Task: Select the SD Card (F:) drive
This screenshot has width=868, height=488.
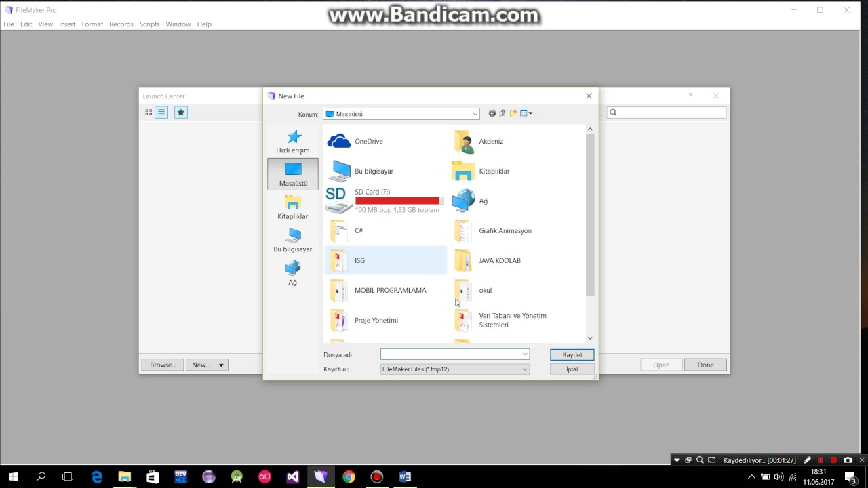Action: (x=385, y=201)
